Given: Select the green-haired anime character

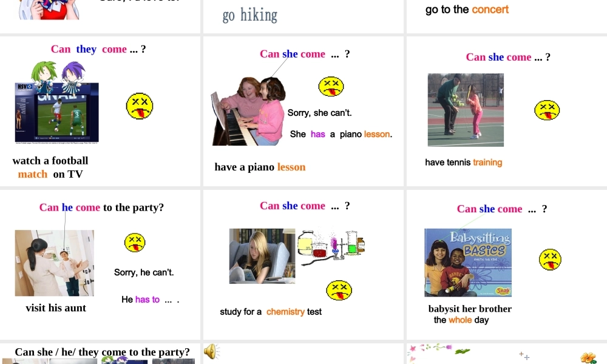Looking at the screenshot, I should pyautogui.click(x=44, y=78).
